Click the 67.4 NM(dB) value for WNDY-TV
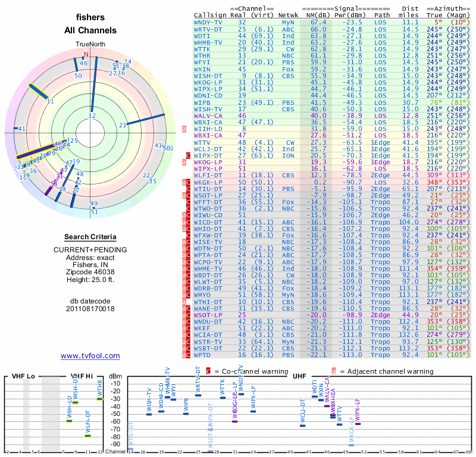 [318, 23]
